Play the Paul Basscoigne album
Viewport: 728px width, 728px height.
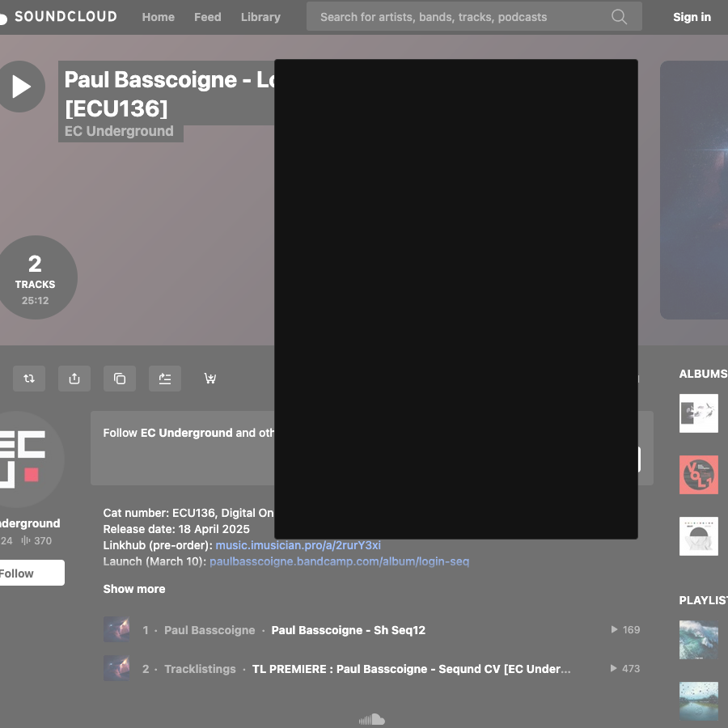click(21, 87)
